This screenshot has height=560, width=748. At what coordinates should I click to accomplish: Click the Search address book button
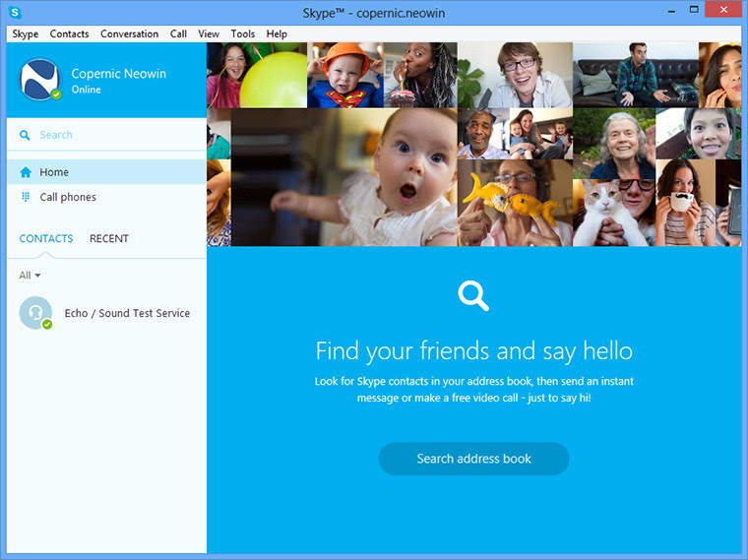[x=473, y=459]
